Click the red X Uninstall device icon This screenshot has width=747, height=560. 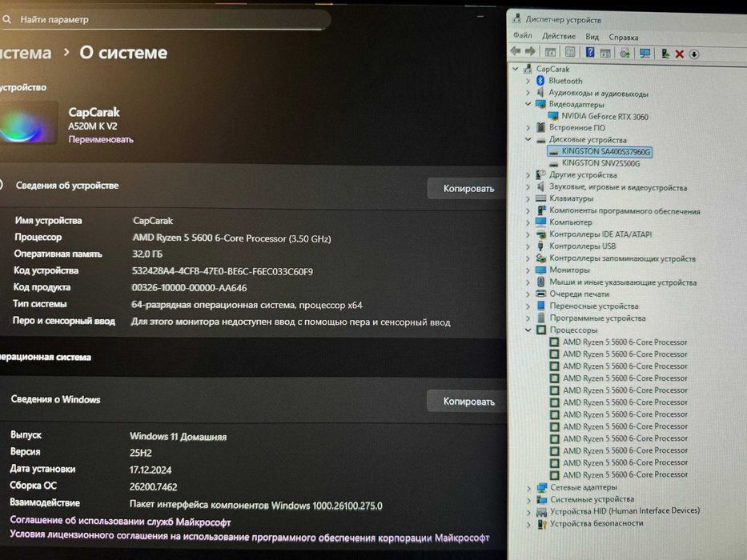click(680, 54)
